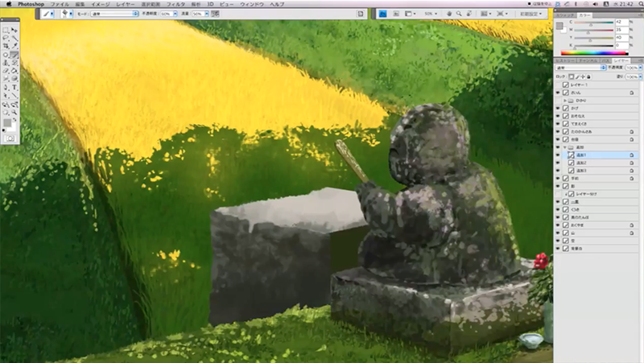
Task: Open the ファイル menu
Action: 60,4
